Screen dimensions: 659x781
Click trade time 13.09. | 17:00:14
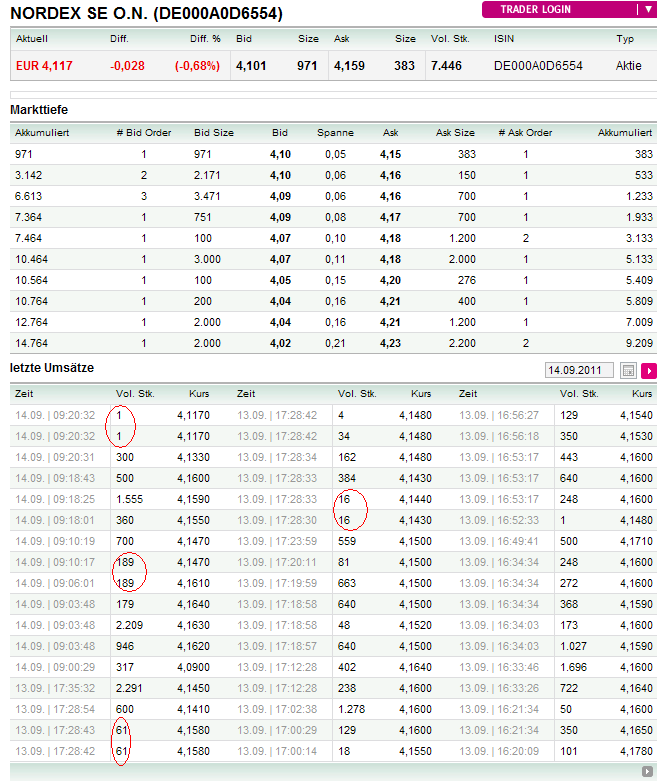[x=277, y=751]
